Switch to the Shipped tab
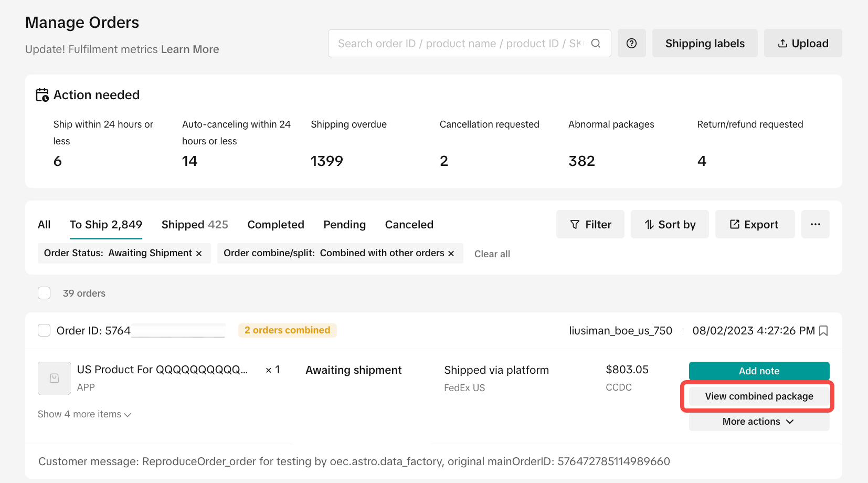 [x=194, y=225]
